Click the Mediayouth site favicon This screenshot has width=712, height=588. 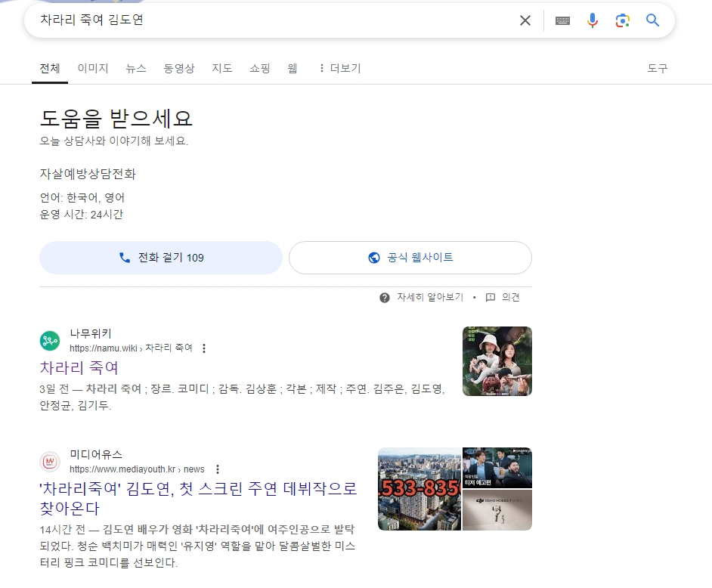coord(50,462)
